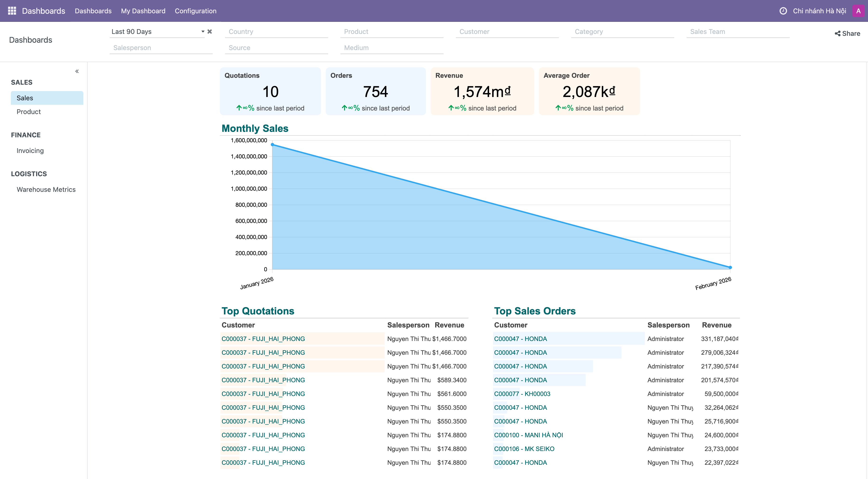
Task: Open the user avatar menu
Action: click(858, 11)
